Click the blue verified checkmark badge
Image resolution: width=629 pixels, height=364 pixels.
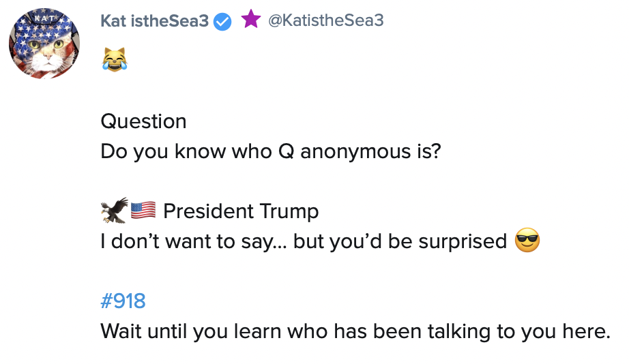point(222,21)
